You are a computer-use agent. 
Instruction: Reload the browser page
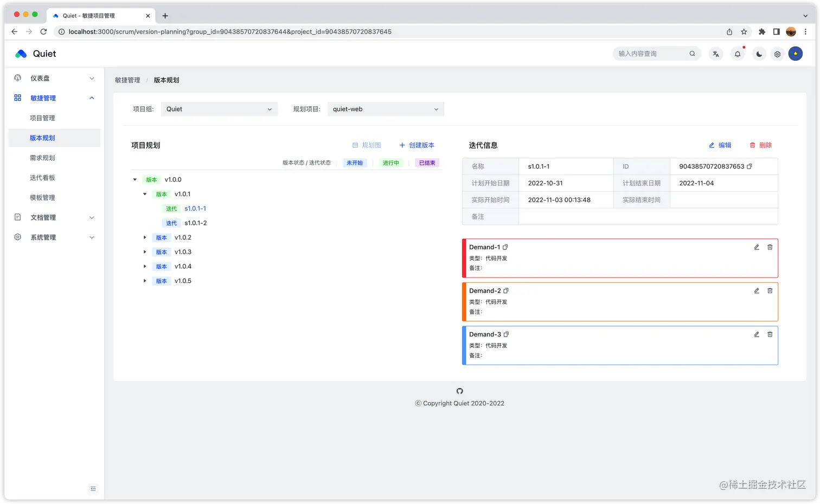[x=43, y=31]
